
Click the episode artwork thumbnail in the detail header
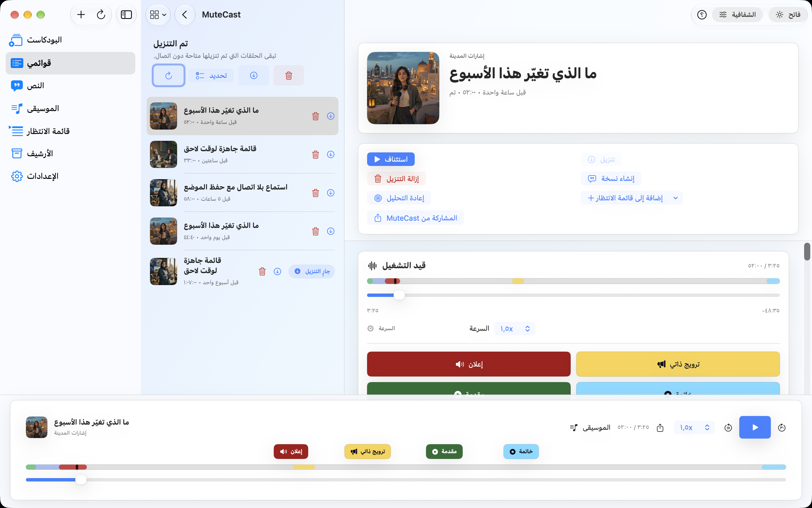pyautogui.click(x=403, y=88)
